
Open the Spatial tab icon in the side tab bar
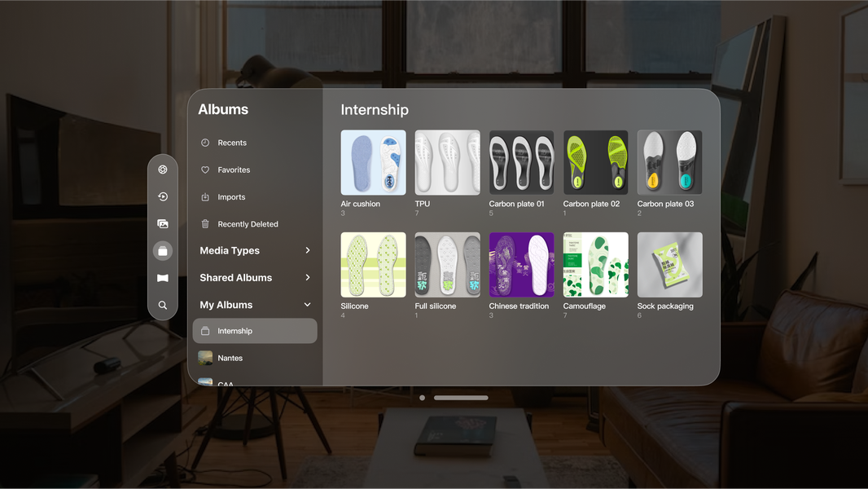163,170
